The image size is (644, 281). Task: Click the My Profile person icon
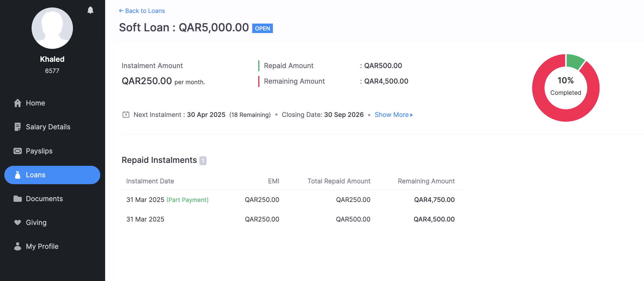pyautogui.click(x=18, y=247)
